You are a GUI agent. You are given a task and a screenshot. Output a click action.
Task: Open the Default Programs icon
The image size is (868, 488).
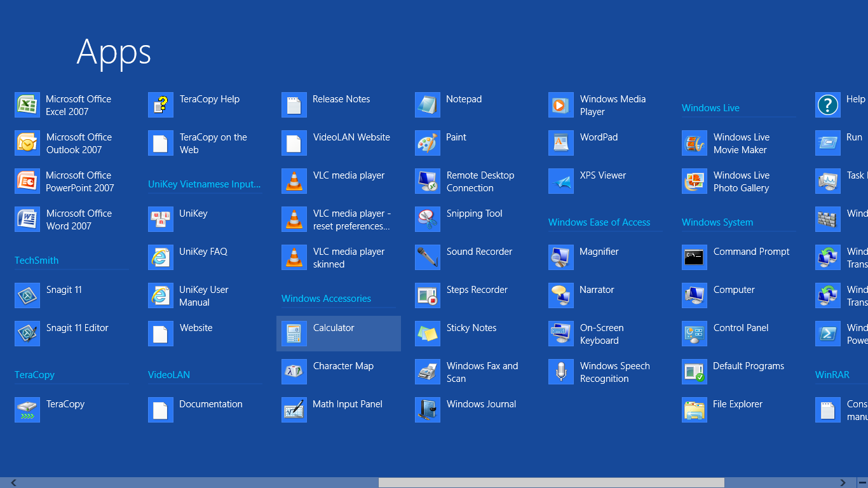coord(695,372)
